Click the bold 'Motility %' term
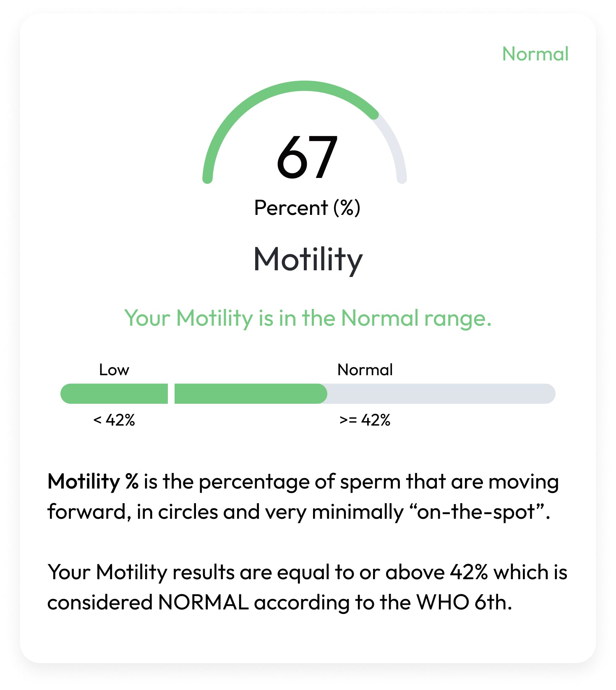The width and height of the screenshot is (616, 690). point(93,481)
